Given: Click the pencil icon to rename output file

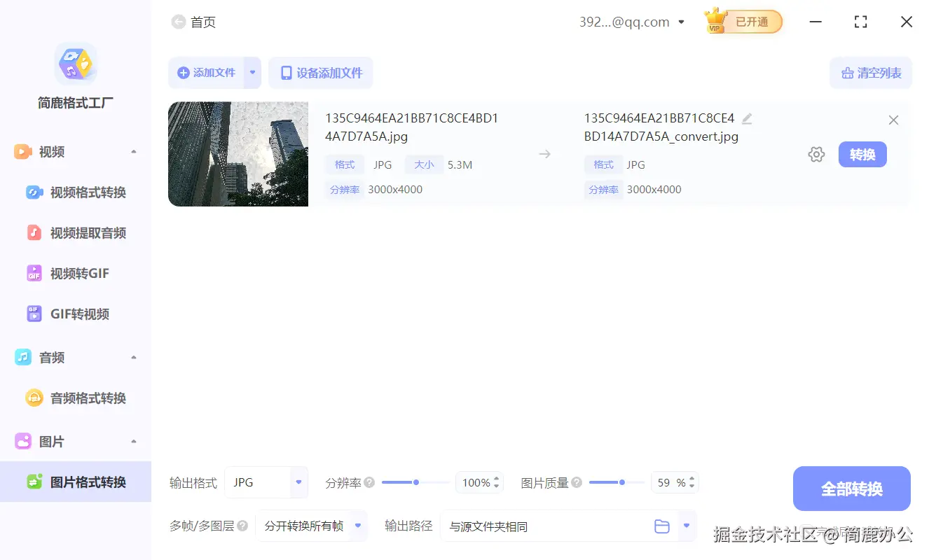Looking at the screenshot, I should pyautogui.click(x=747, y=119).
